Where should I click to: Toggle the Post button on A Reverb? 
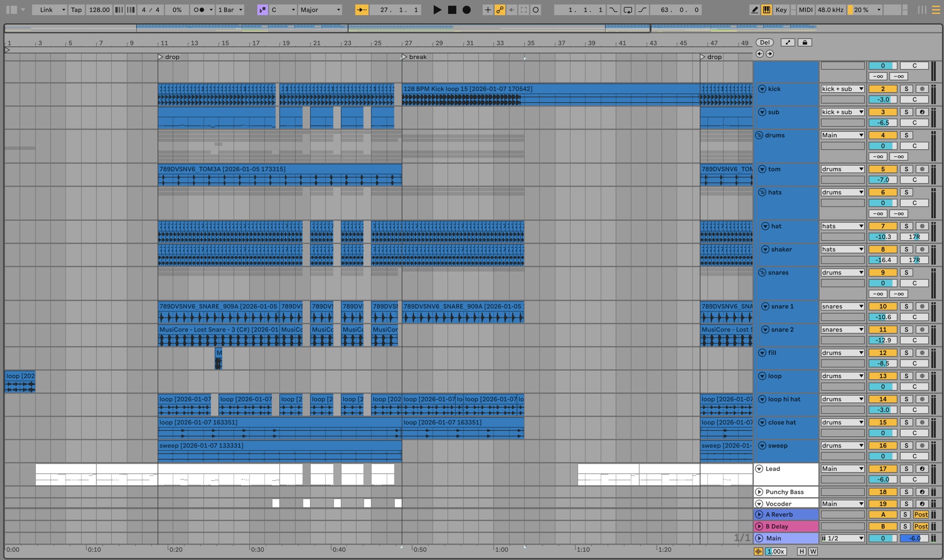click(x=921, y=515)
